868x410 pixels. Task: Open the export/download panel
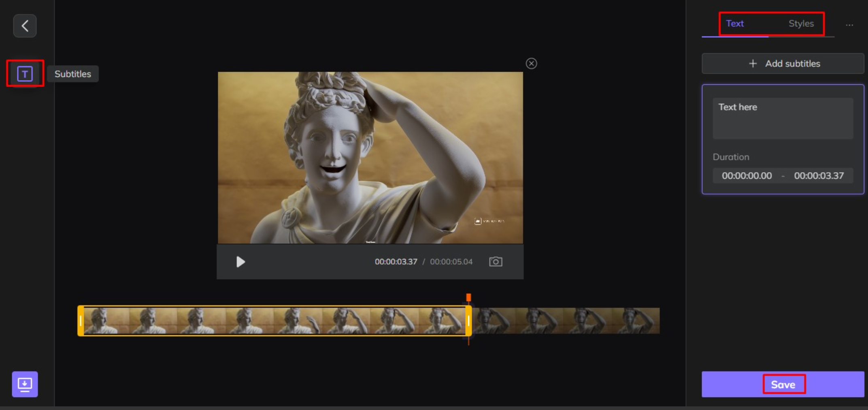pyautogui.click(x=25, y=384)
